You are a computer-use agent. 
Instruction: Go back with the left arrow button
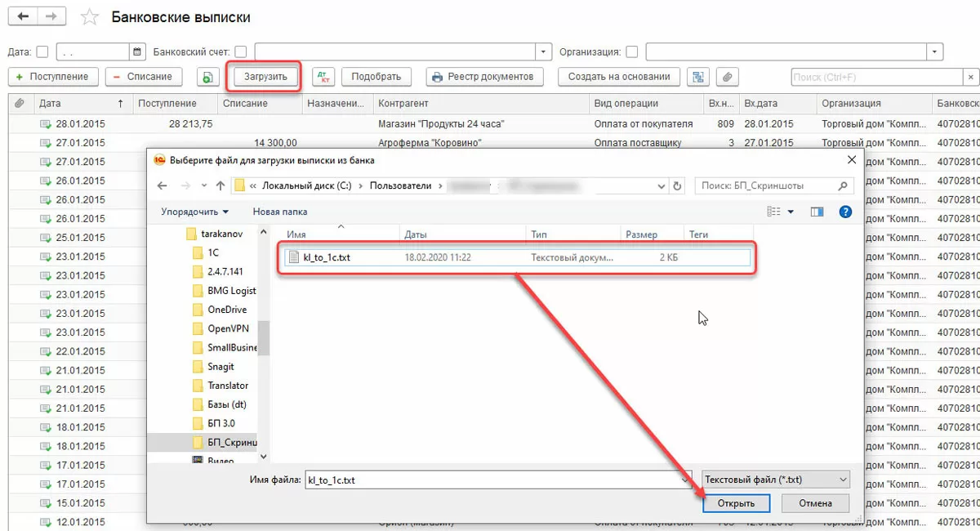click(x=24, y=16)
